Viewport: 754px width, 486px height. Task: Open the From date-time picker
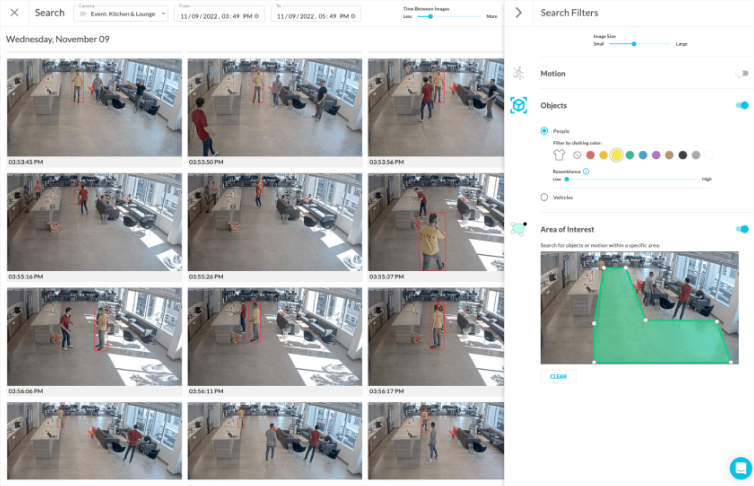tap(221, 16)
